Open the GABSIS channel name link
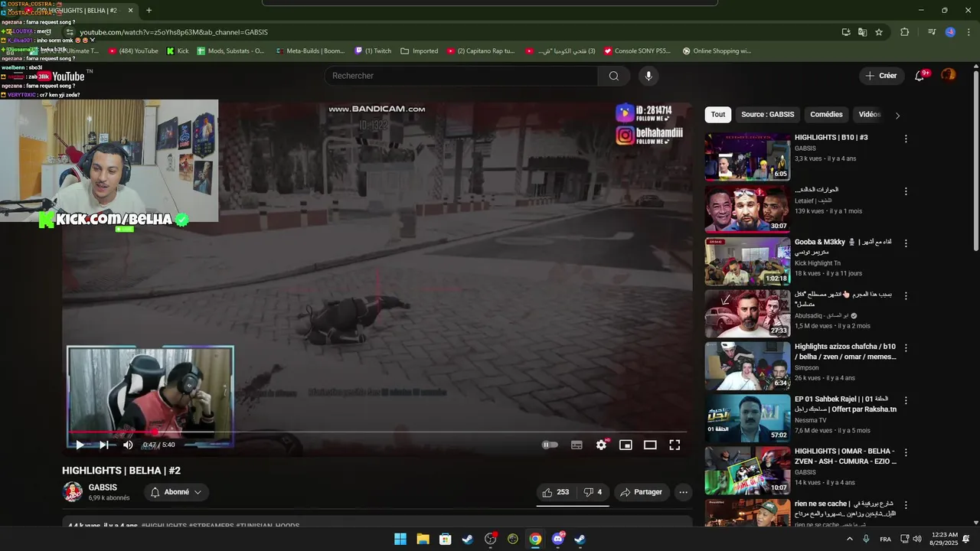The width and height of the screenshot is (980, 551). [x=103, y=487]
